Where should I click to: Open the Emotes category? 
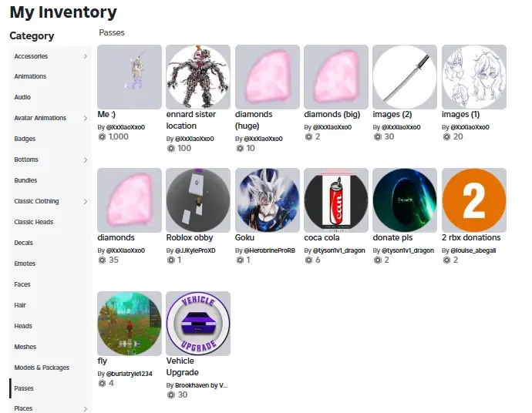tap(25, 264)
